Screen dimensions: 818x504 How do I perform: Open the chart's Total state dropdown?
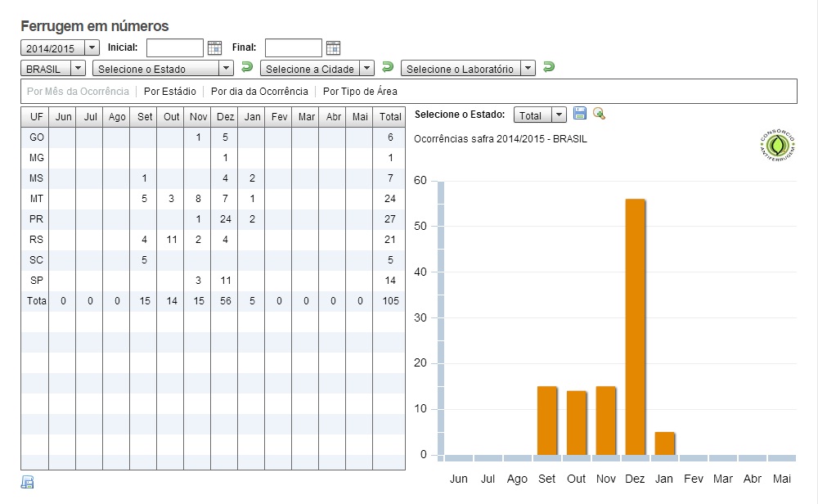tap(540, 115)
